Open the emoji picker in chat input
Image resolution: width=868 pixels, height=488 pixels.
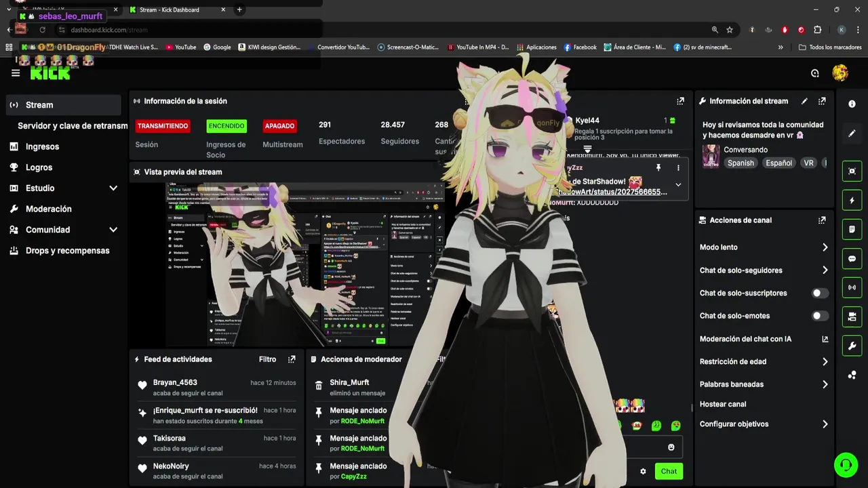[x=671, y=447]
